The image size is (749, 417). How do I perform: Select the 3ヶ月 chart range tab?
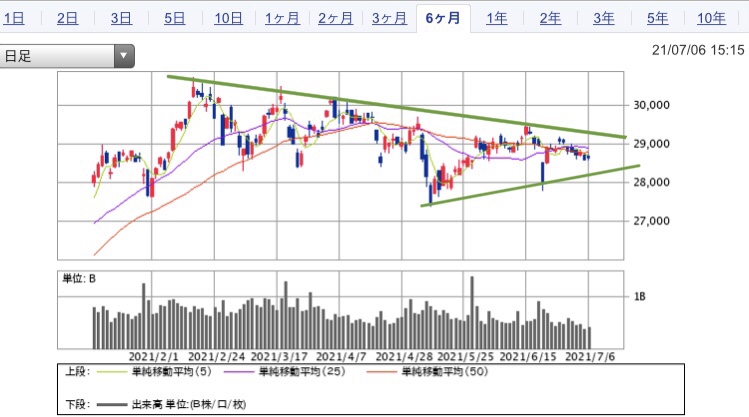[x=389, y=19]
